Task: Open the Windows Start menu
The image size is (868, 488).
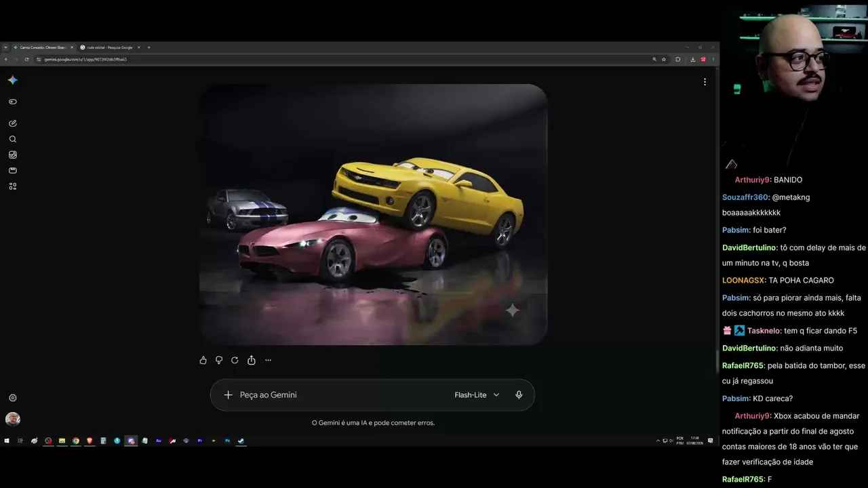Action: click(7, 441)
